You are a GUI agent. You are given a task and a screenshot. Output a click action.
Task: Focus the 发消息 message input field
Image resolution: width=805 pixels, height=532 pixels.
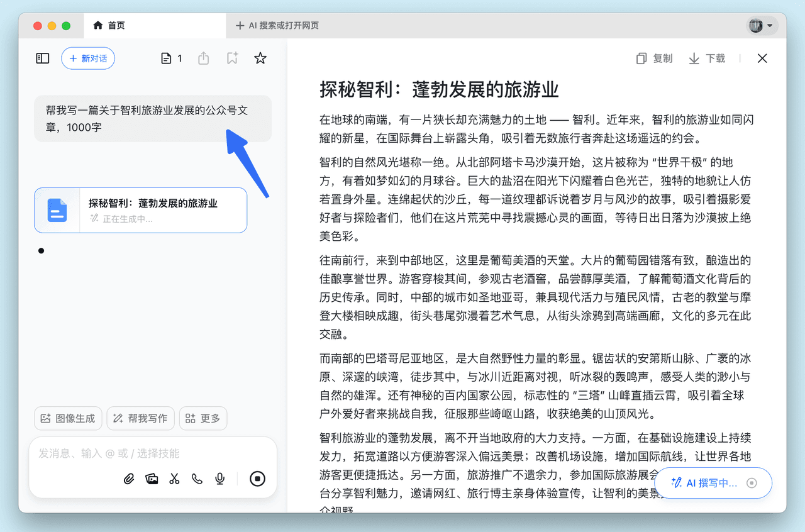coord(151,453)
